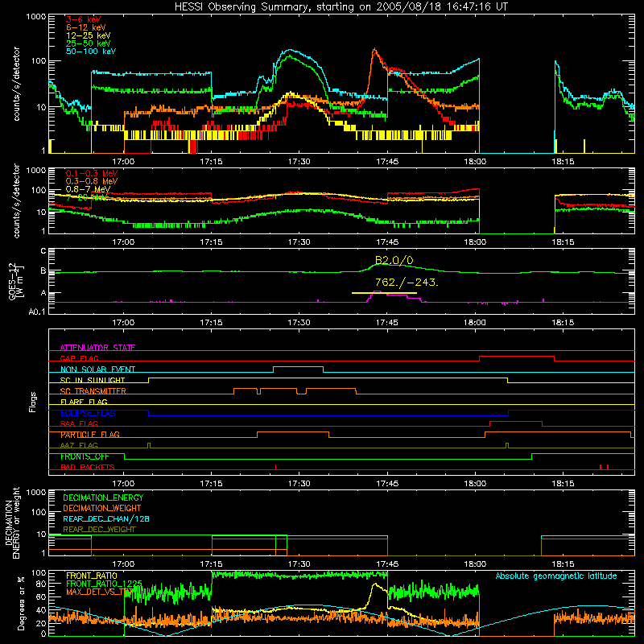Select the SC_IN_SUNLIGHT flag label

[93, 380]
